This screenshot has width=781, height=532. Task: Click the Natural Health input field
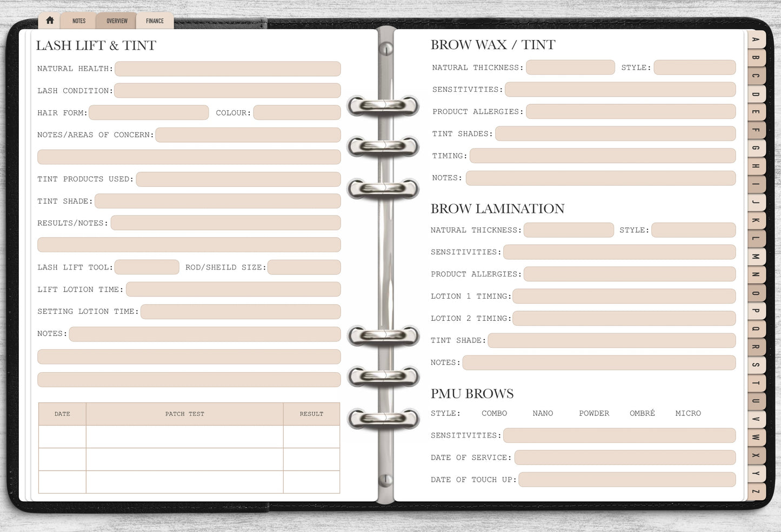228,69
